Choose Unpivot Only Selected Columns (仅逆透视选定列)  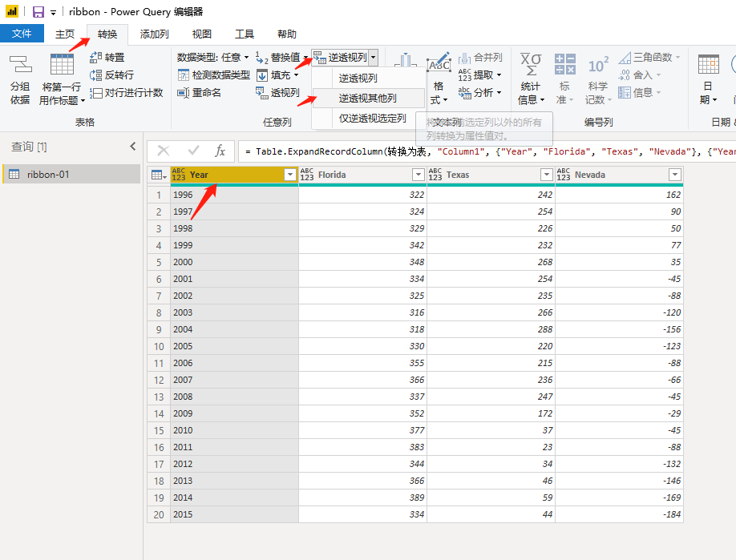pyautogui.click(x=372, y=119)
